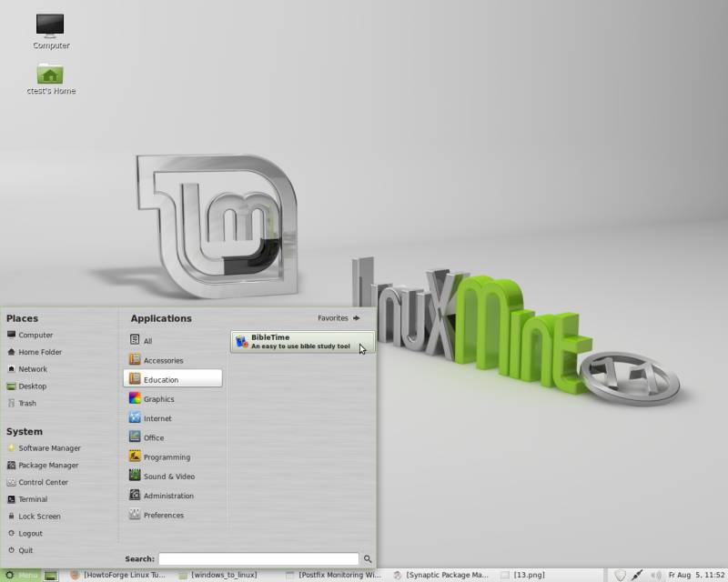Switch to HowtoForge Linux Tu... taskbar window
The height and width of the screenshot is (582, 728).
pos(118,575)
